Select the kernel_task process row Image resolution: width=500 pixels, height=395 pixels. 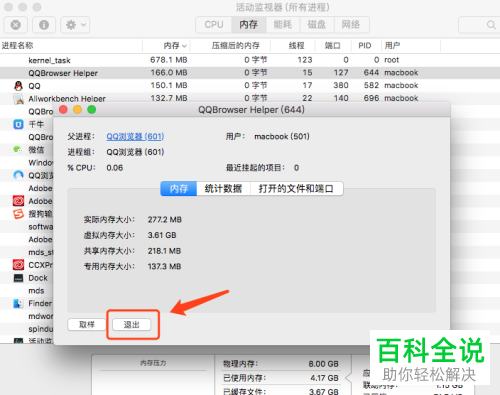[250, 60]
